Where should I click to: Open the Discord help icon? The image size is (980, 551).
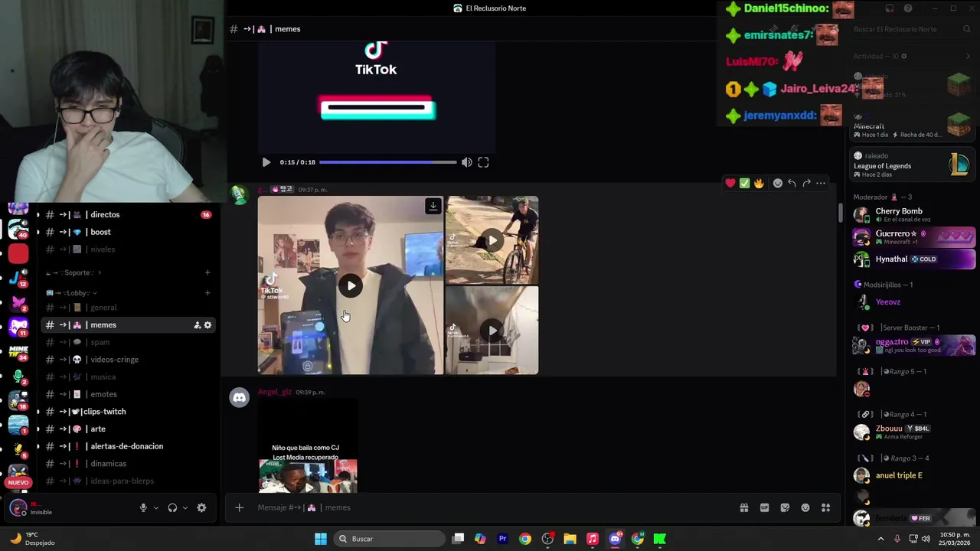point(908,8)
